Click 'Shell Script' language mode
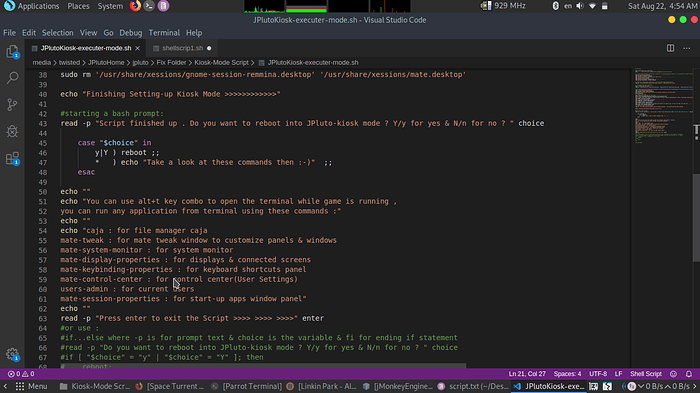Viewport: 700px width, 393px height. tap(646, 374)
